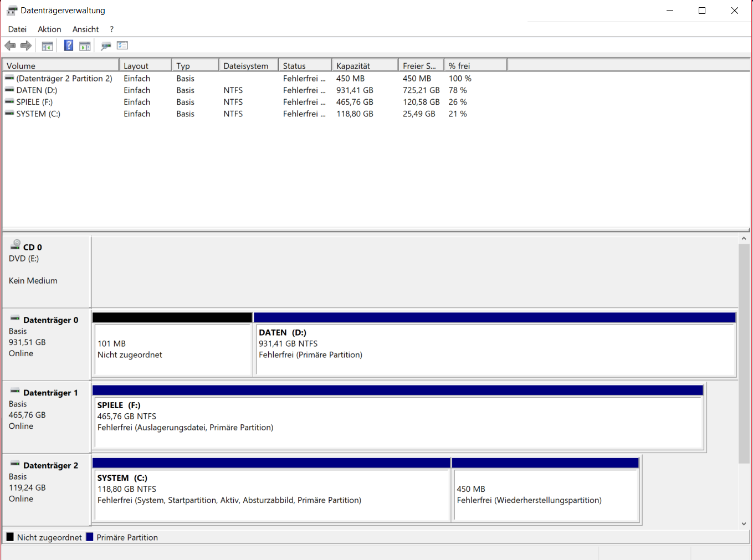Select DATEN (D:) in the volume list
The image size is (753, 560).
click(x=37, y=90)
